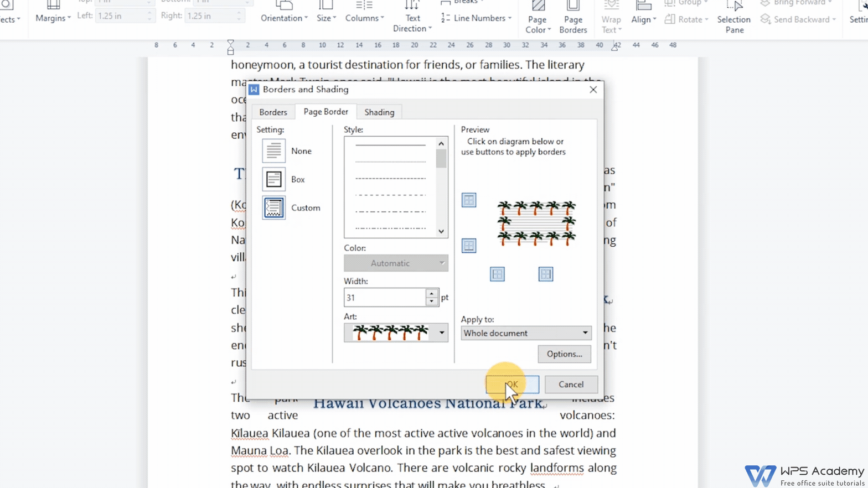This screenshot has width=868, height=488.
Task: Click the palm tree preview diagram
Action: click(536, 224)
